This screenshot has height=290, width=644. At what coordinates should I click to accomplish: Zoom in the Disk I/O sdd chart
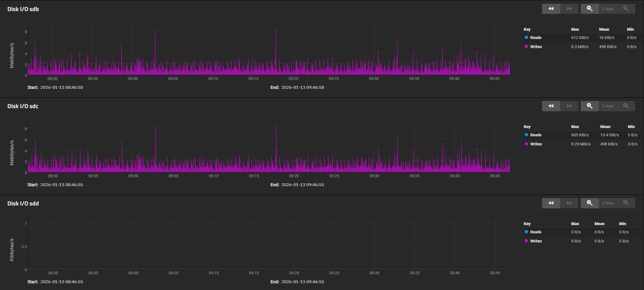pyautogui.click(x=626, y=203)
